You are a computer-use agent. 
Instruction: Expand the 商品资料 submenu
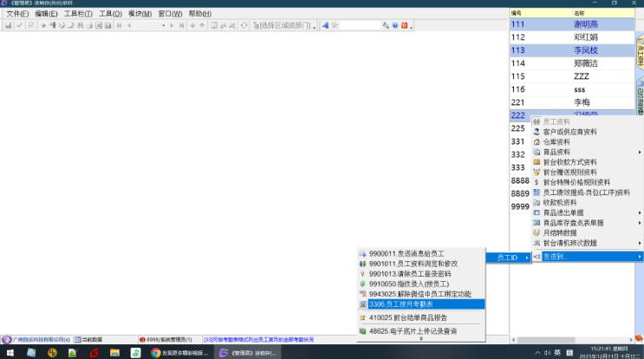tap(572, 152)
